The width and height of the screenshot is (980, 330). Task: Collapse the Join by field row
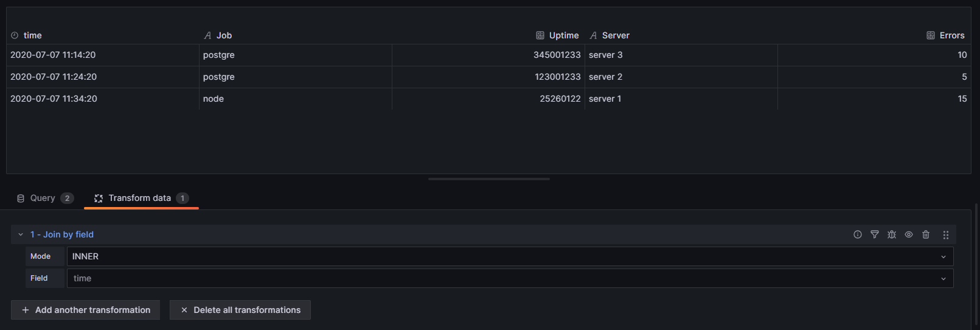tap(21, 234)
